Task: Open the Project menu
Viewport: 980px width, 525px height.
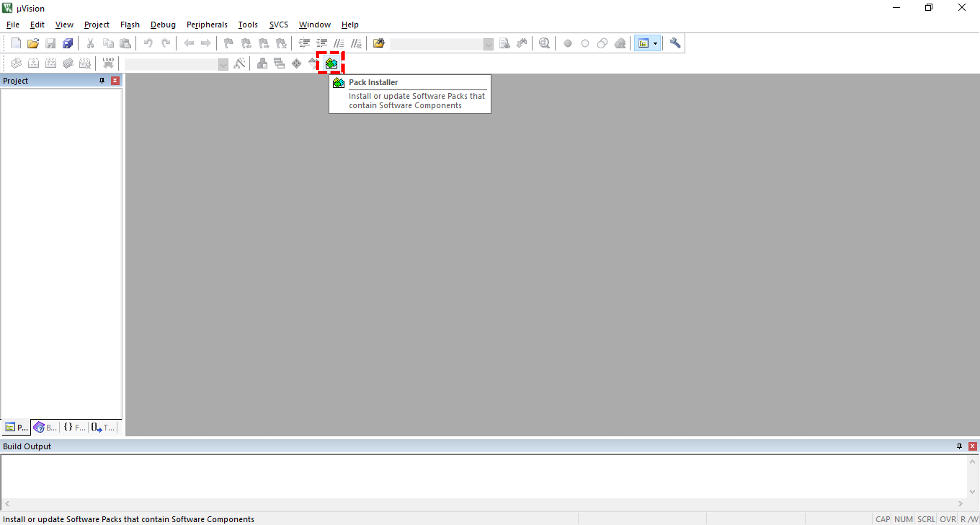Action: pos(97,25)
